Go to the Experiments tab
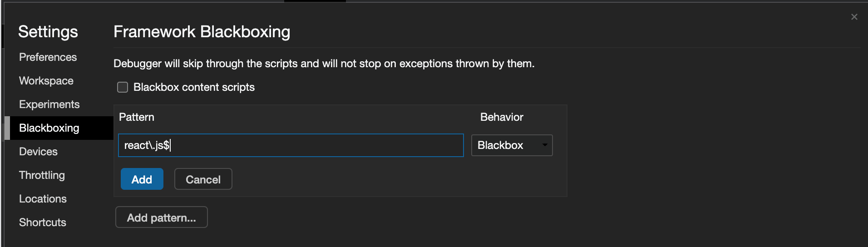The height and width of the screenshot is (247, 868). pos(49,104)
